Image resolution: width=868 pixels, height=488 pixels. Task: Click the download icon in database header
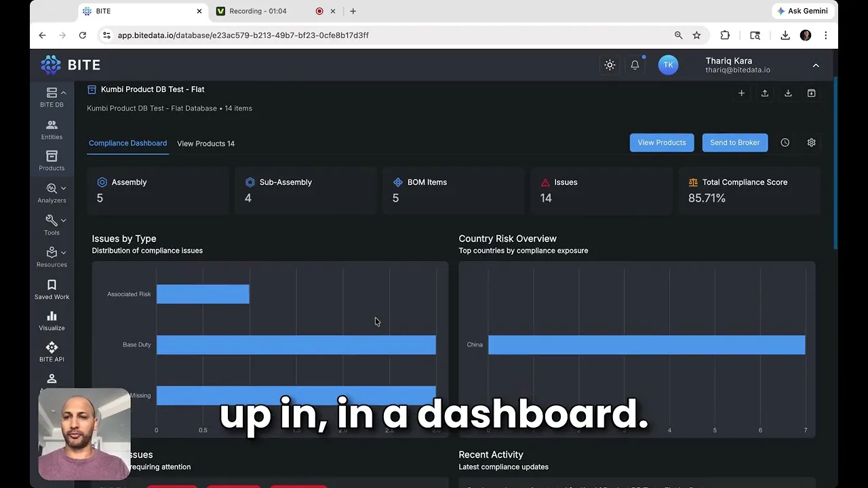click(x=788, y=94)
